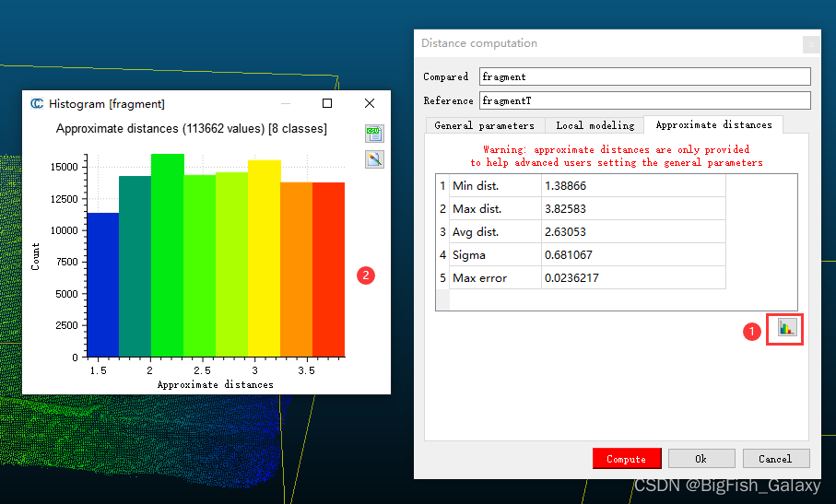Image resolution: width=836 pixels, height=504 pixels.
Task: Select row header 5 in distances table
Action: pyautogui.click(x=442, y=277)
